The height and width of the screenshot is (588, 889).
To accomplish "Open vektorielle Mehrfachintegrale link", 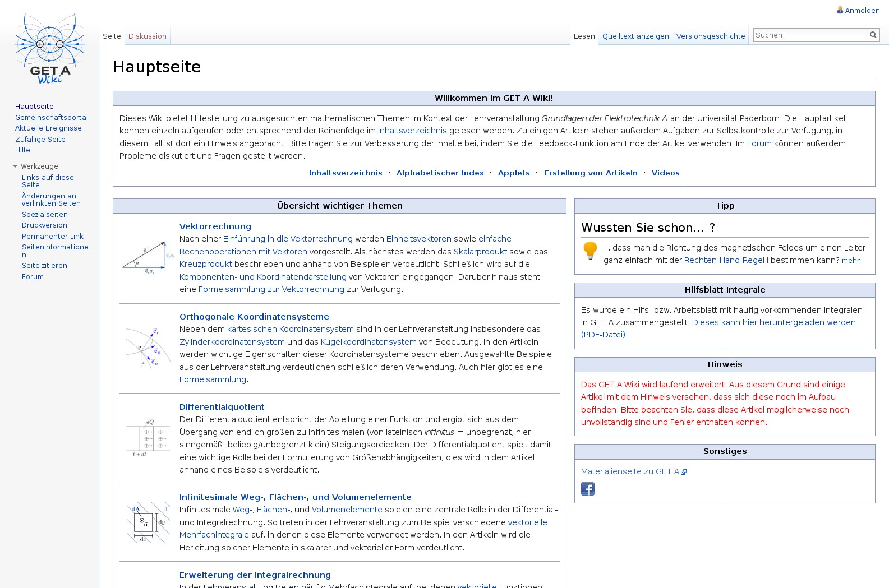I will (x=363, y=529).
